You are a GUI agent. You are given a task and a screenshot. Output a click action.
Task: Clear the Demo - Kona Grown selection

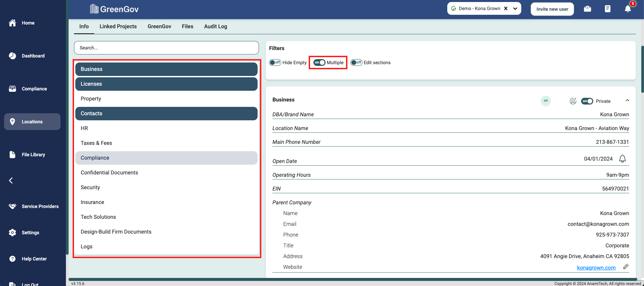click(506, 9)
